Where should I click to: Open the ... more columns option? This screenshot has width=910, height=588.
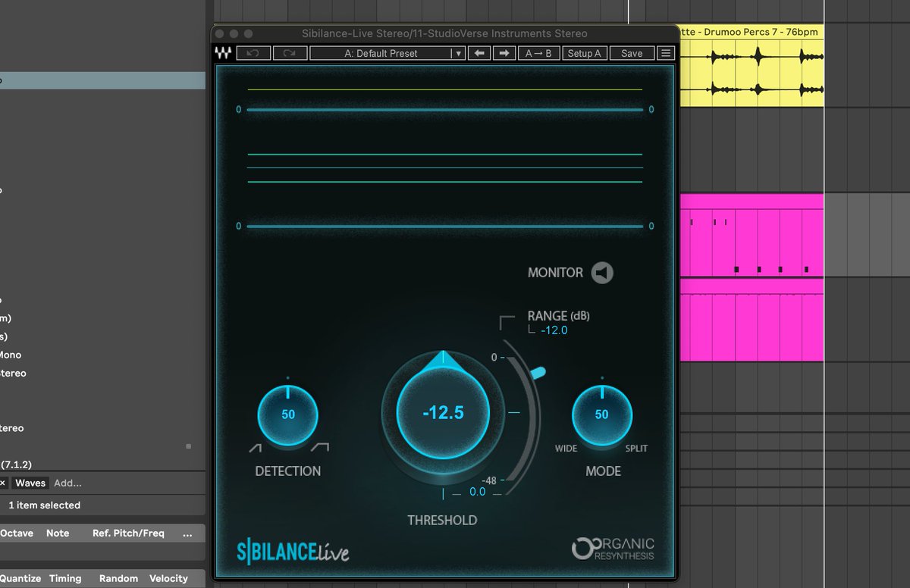click(x=187, y=533)
